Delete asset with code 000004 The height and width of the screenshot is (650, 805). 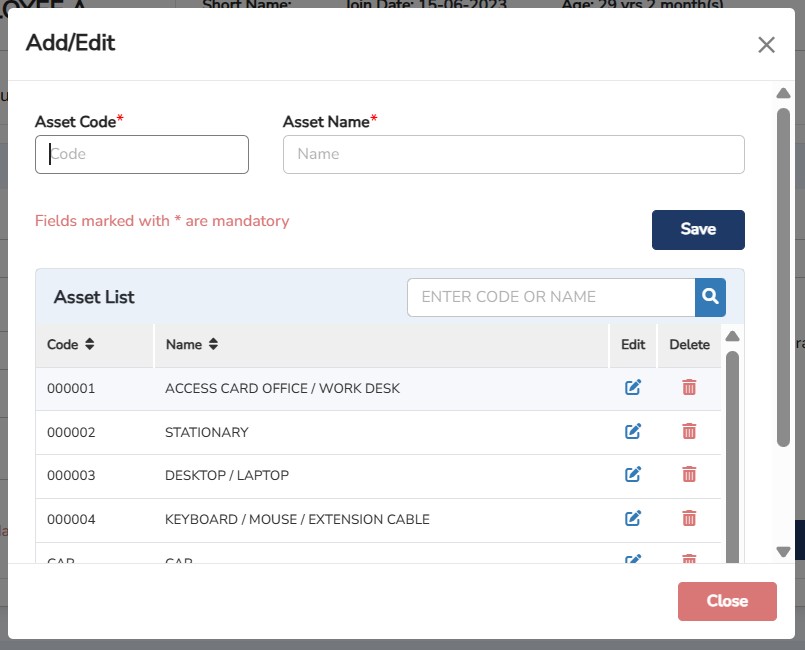click(689, 518)
